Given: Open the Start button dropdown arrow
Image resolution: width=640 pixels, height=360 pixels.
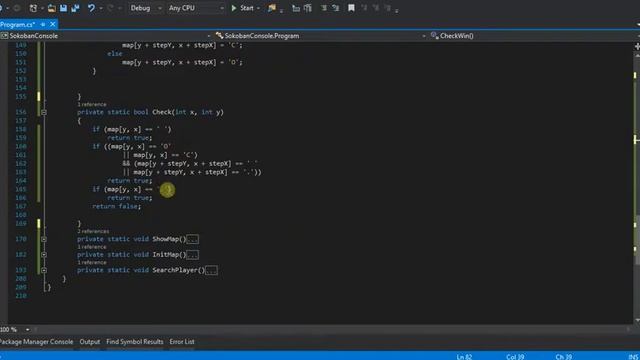Looking at the screenshot, I should (x=258, y=8).
